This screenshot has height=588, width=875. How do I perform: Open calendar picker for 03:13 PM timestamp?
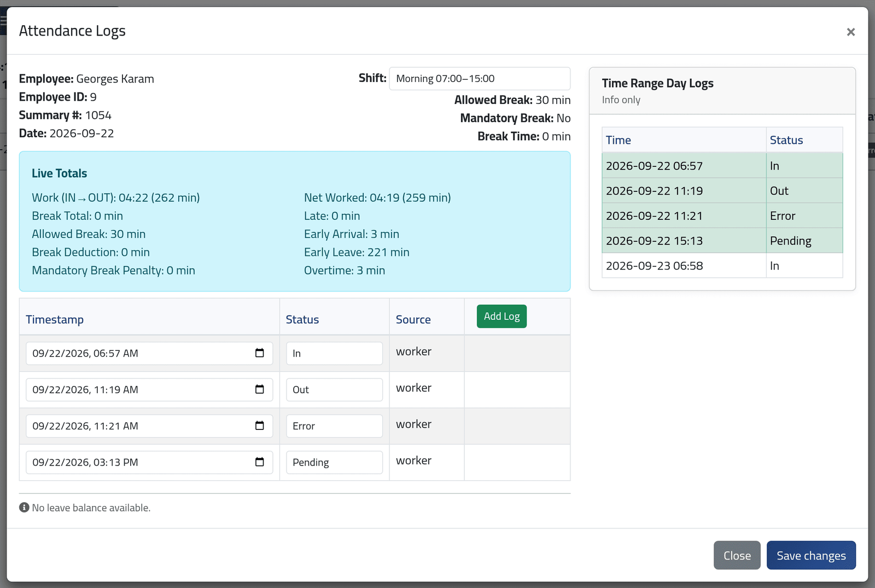(x=260, y=462)
